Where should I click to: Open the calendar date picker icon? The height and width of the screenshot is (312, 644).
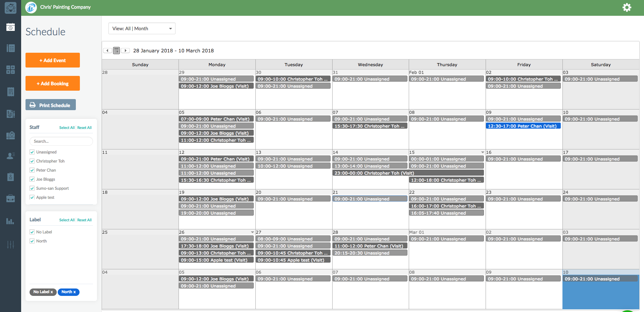(x=116, y=51)
